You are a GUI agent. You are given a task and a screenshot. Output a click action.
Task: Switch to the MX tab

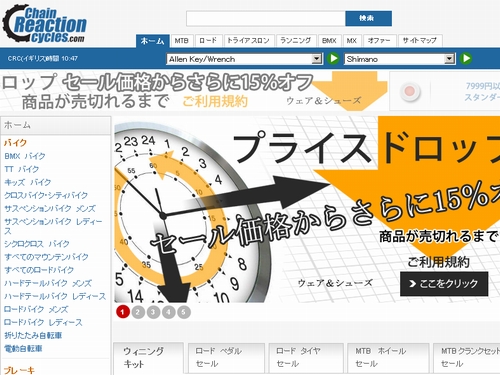click(352, 41)
